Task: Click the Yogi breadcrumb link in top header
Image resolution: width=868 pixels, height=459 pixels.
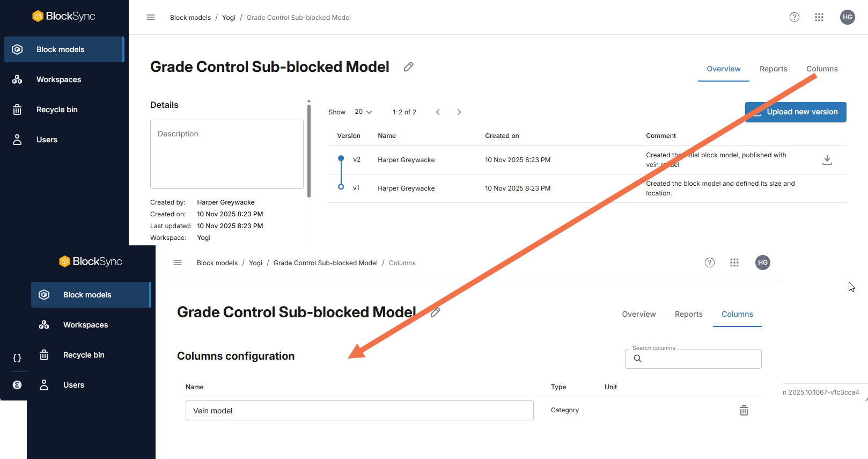Action: [229, 18]
